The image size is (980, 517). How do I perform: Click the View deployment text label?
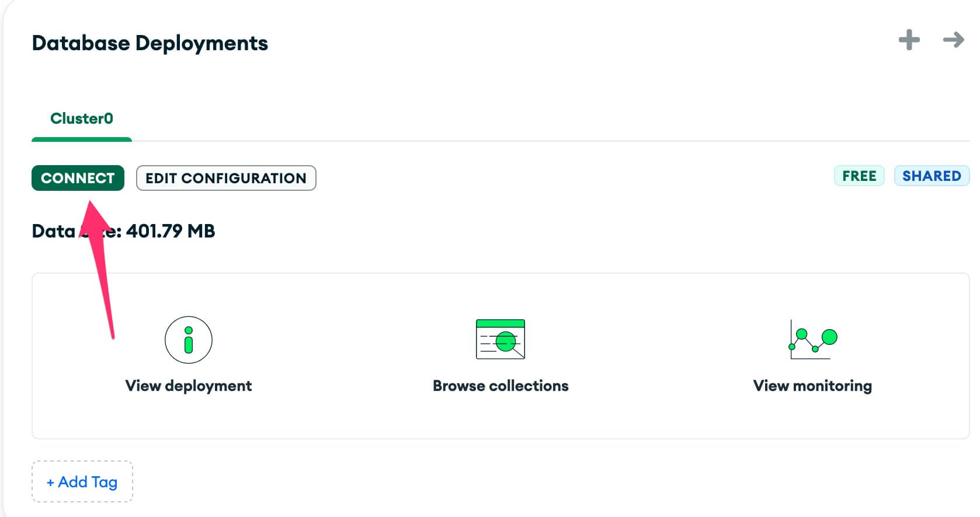[188, 386]
